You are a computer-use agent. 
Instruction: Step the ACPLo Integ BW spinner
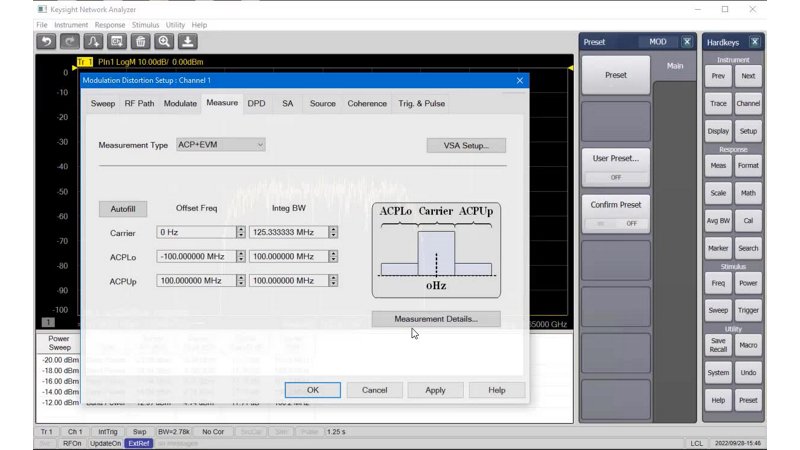click(x=333, y=256)
